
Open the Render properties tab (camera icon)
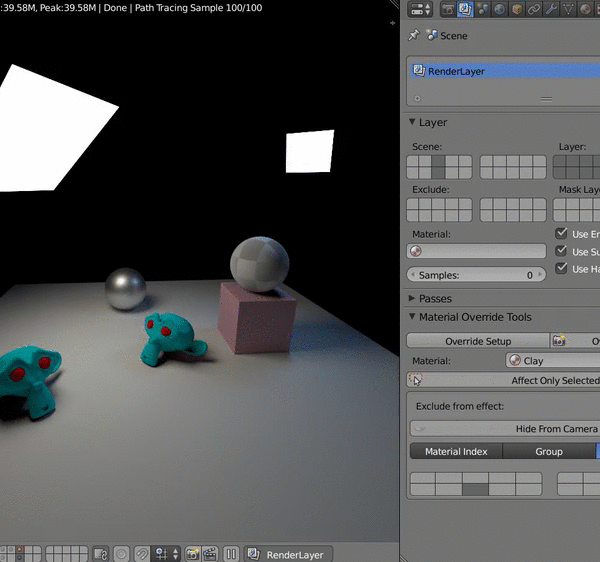click(x=448, y=9)
